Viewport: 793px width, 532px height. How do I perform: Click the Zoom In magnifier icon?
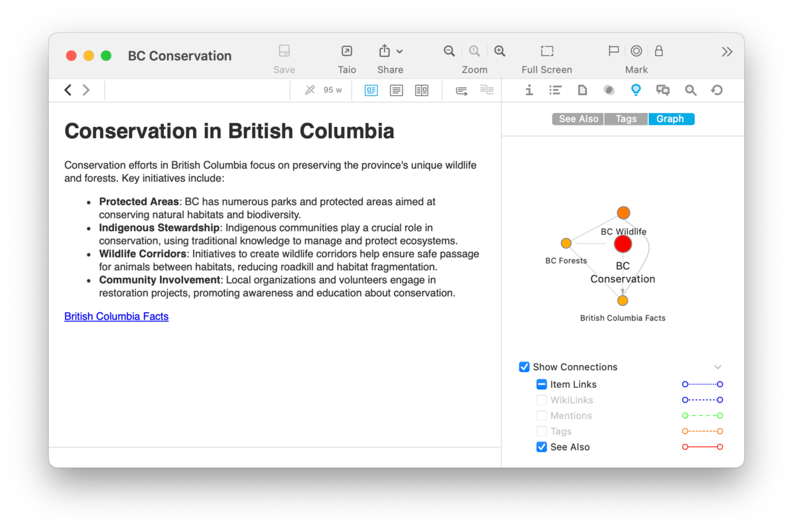[500, 52]
